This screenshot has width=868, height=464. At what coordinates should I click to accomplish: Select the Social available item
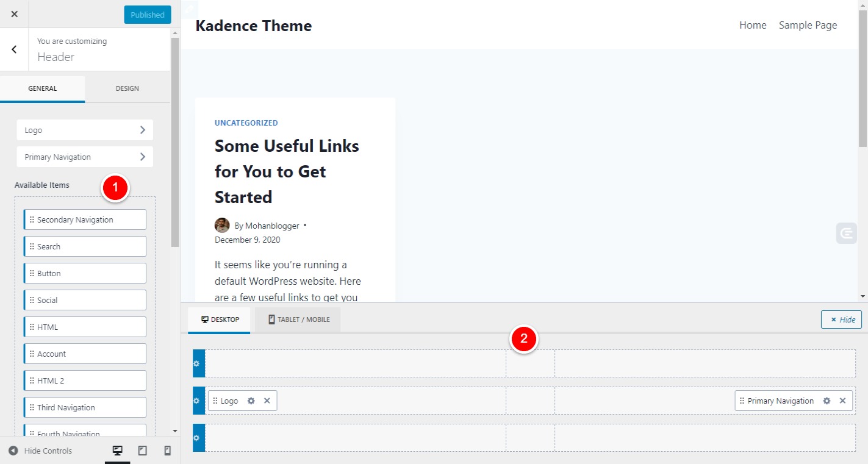click(x=85, y=300)
